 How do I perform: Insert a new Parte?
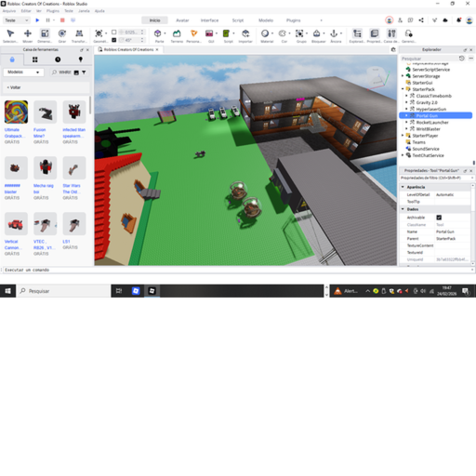tap(158, 33)
